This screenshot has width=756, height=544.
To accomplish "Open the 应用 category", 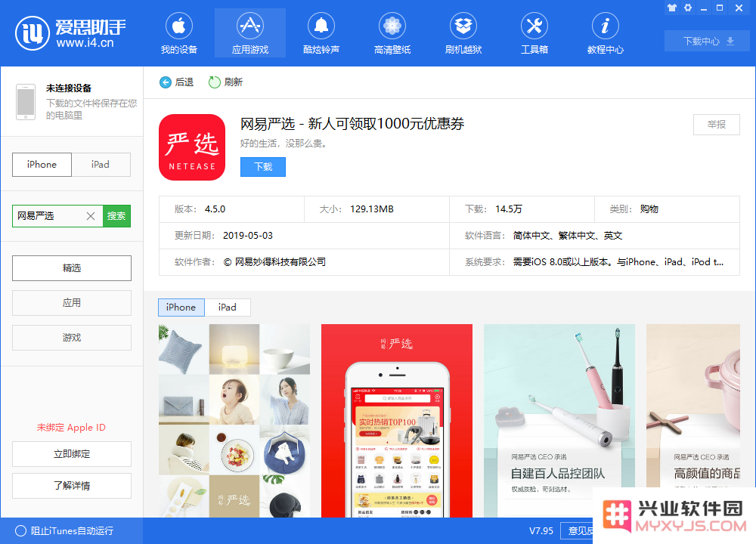I will [72, 303].
